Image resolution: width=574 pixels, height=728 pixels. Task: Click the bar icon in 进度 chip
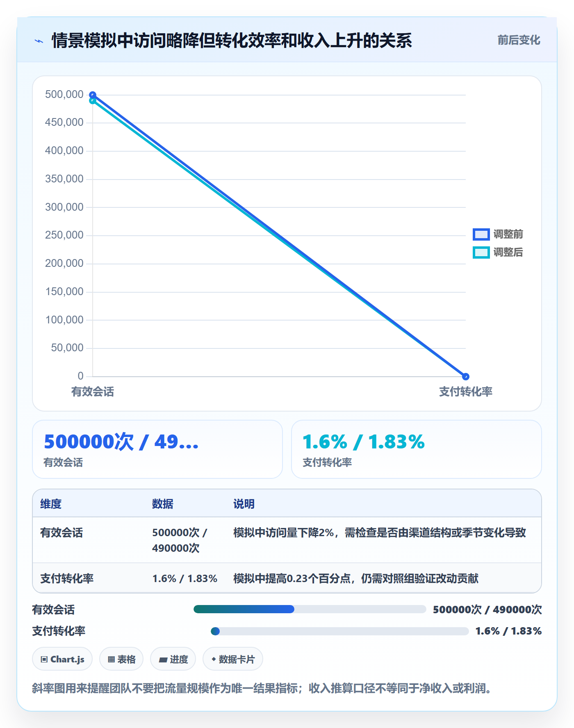[x=163, y=660]
